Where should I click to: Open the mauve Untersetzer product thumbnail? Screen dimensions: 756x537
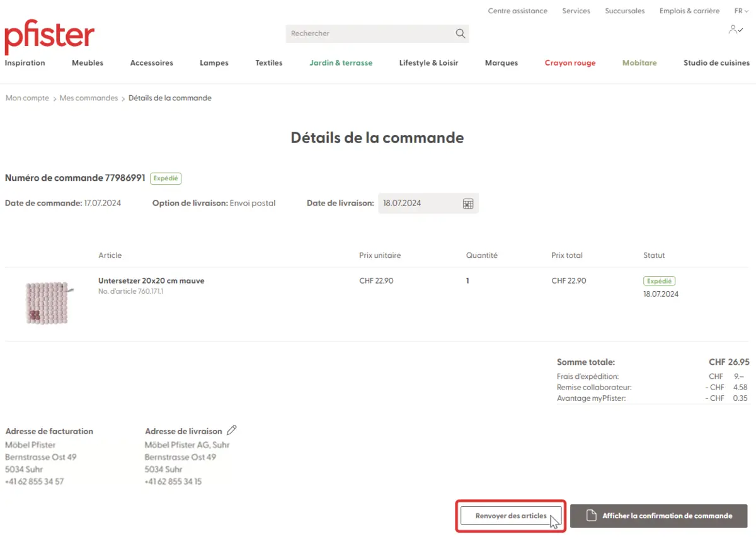[x=47, y=303]
